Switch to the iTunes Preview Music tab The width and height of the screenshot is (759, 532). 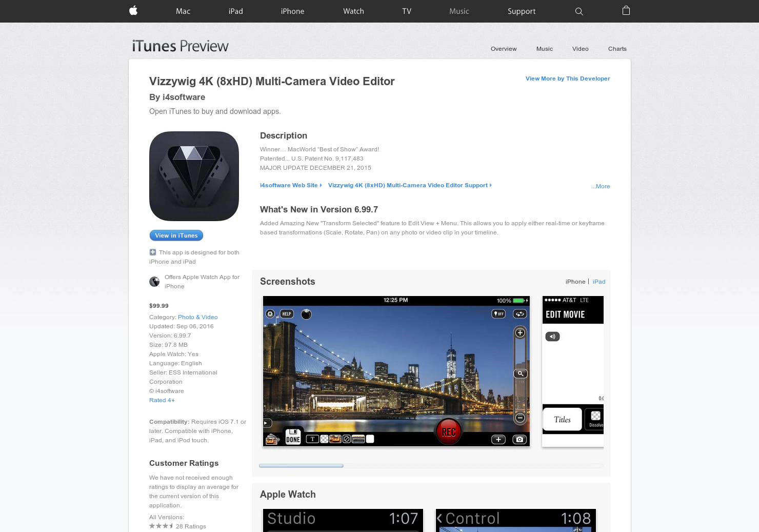[x=545, y=49]
